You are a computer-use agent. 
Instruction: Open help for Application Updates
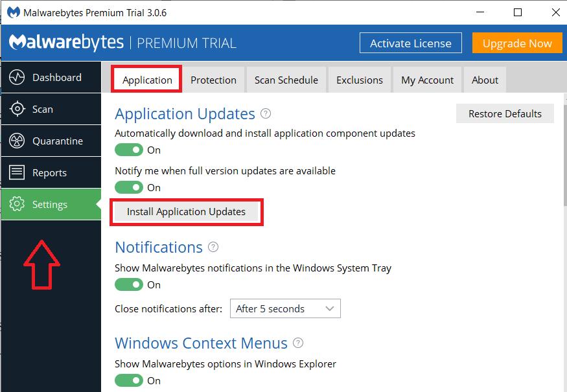pos(266,113)
